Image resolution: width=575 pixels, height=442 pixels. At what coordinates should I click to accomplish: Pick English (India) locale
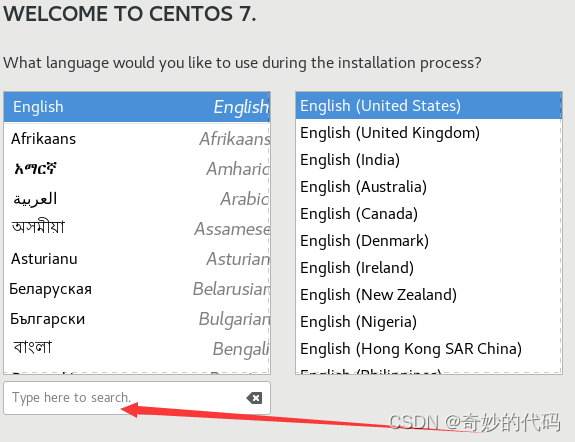[x=428, y=160]
